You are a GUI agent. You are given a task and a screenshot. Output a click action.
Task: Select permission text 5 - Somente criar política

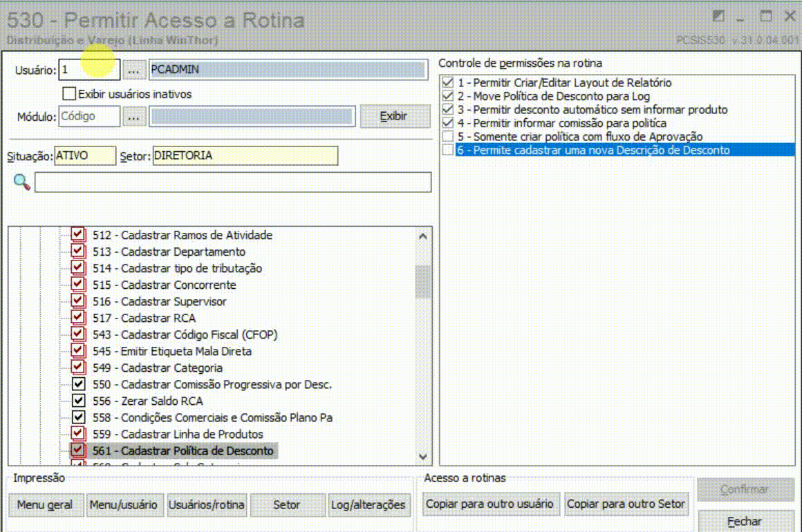point(580,136)
